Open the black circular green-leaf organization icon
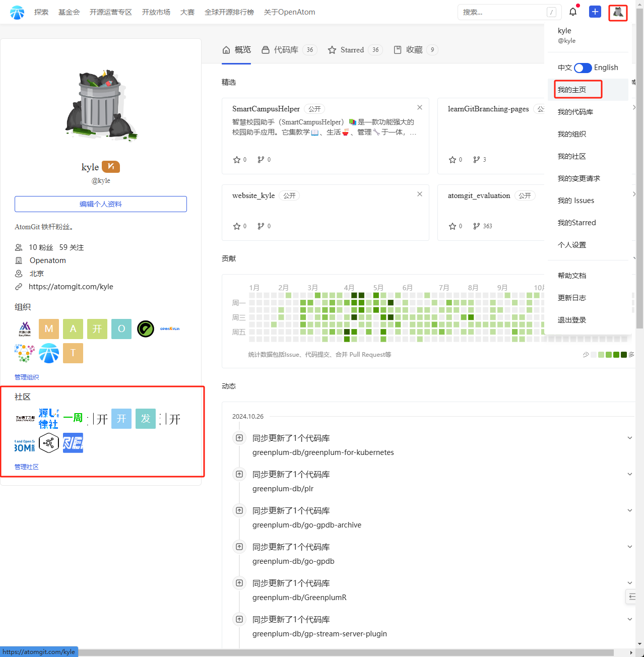The image size is (644, 657). click(x=146, y=329)
